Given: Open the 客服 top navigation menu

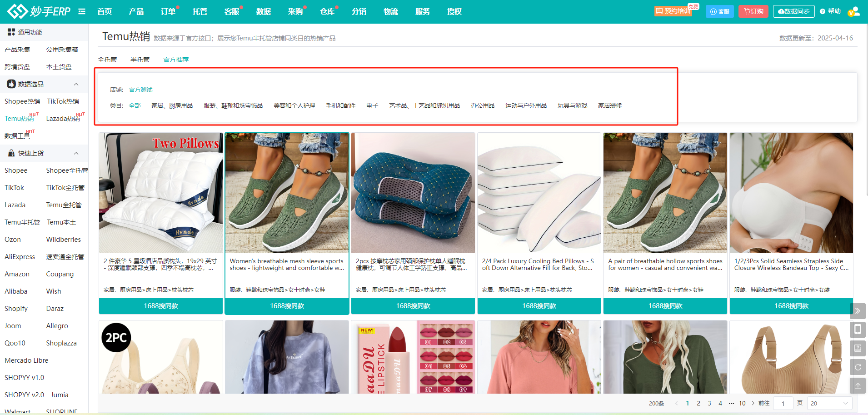Looking at the screenshot, I should pyautogui.click(x=232, y=11).
